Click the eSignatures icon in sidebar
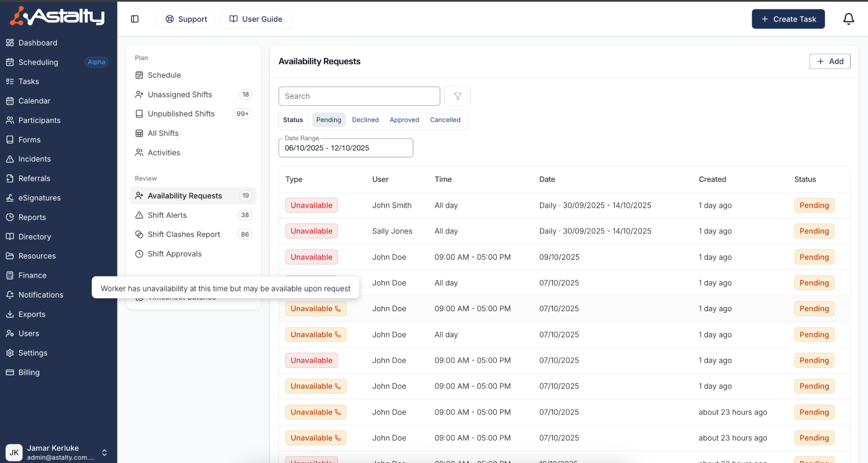 (x=10, y=198)
